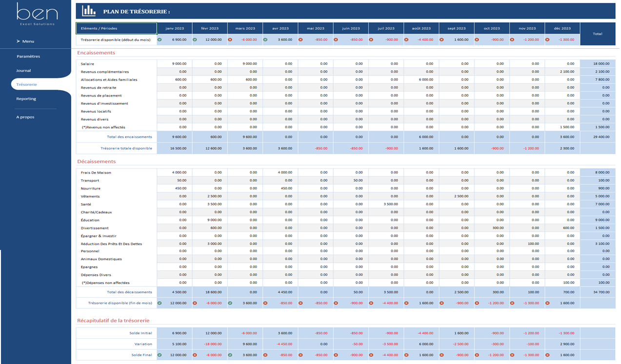Viewport: 621px width, 364px height.
Task: Open the A propos sidebar link
Action: [x=25, y=117]
